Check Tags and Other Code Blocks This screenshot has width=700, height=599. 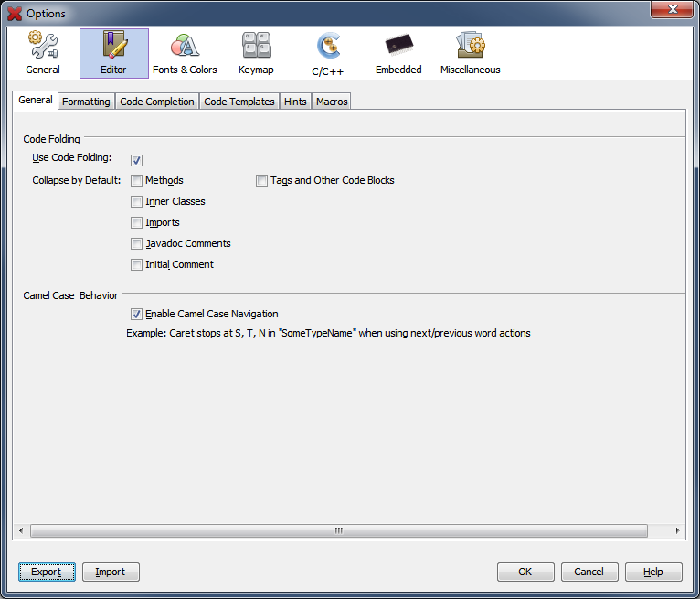click(261, 180)
